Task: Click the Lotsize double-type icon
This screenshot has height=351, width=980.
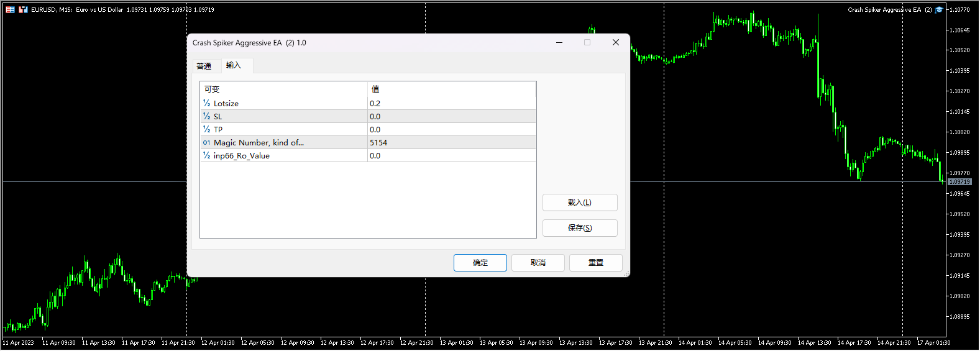Action: tap(206, 104)
